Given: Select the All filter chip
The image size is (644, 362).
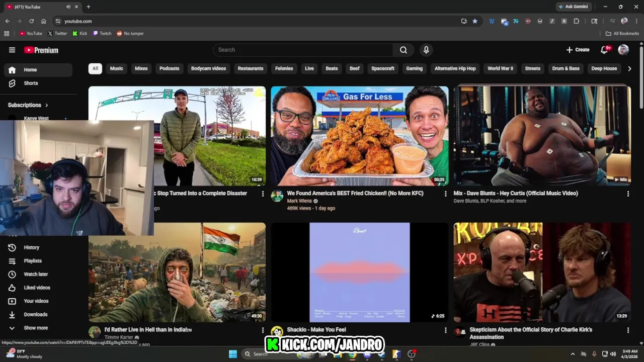Looking at the screenshot, I should pos(95,68).
